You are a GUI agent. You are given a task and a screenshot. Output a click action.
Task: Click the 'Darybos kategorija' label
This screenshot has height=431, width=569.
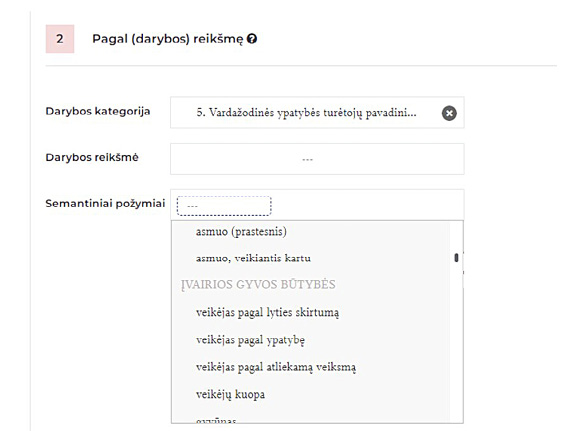coord(98,111)
